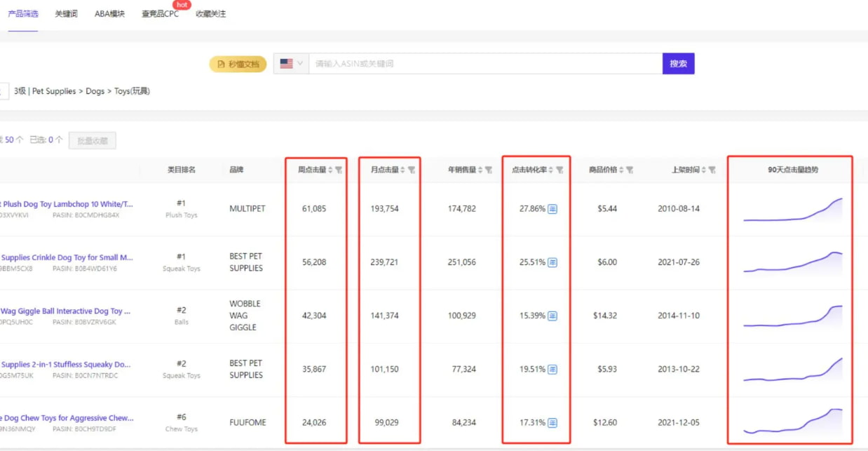Open the filter icon for 月点击量 column
The height and width of the screenshot is (451, 868).
point(412,170)
